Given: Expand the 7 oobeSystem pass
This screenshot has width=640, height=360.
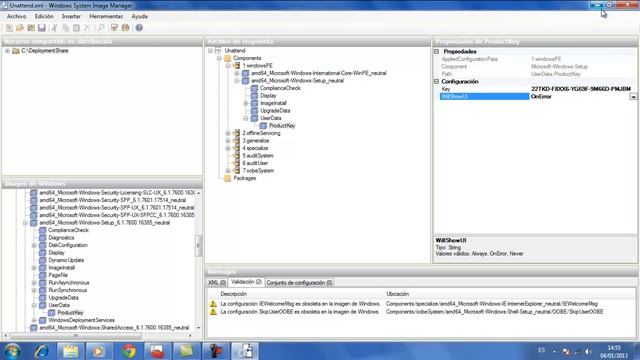Looking at the screenshot, I should point(228,171).
